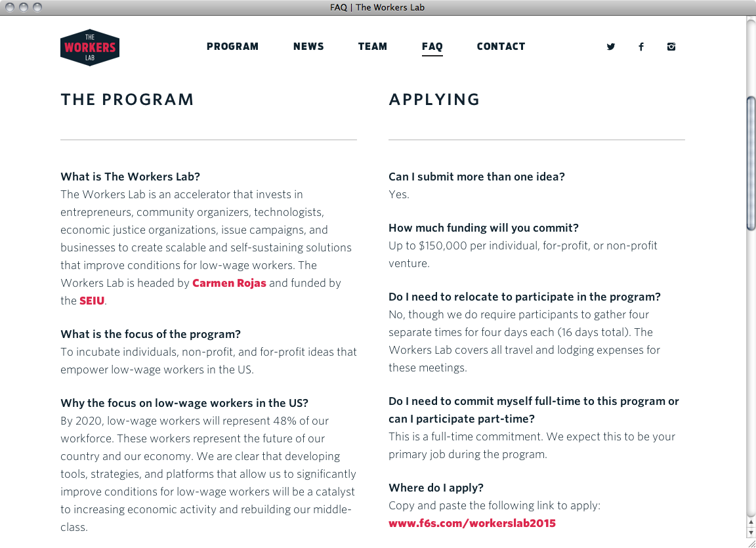Open the Twitter icon link
Viewport: 756px width, 548px height.
point(611,47)
